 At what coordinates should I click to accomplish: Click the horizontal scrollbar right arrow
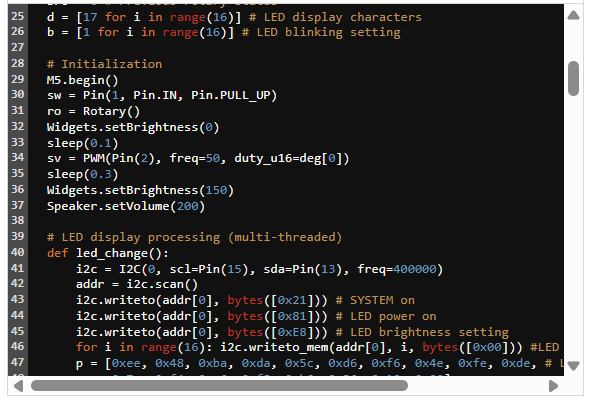[553, 386]
